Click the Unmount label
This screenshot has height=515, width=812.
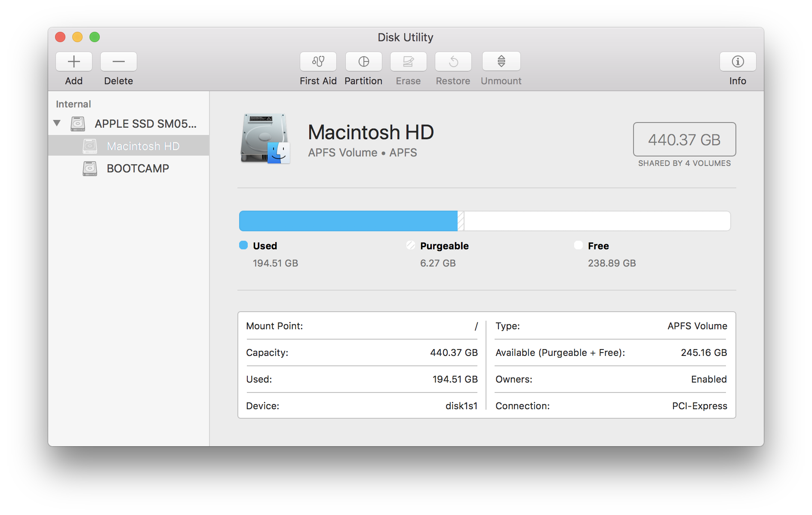(x=501, y=81)
